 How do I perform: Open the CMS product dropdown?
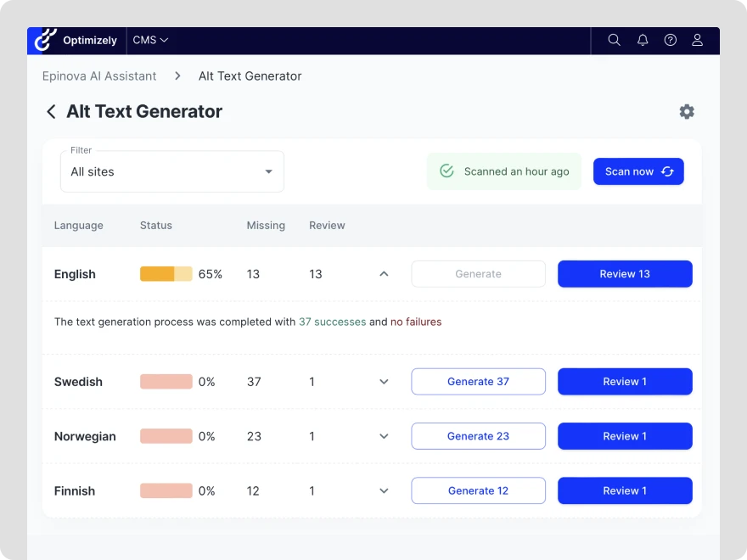click(150, 40)
